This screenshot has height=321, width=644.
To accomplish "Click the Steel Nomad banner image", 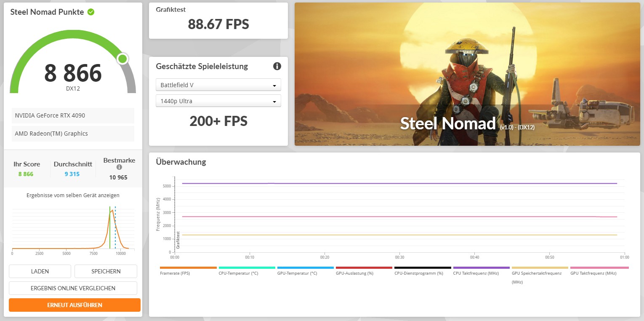I will tap(467, 74).
